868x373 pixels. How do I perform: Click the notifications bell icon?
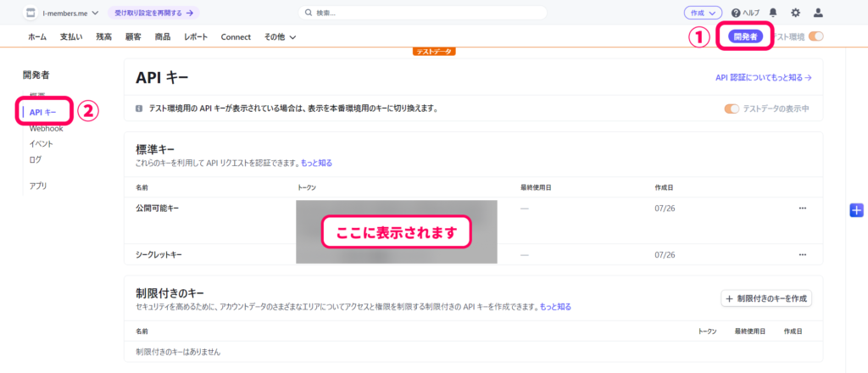click(773, 13)
